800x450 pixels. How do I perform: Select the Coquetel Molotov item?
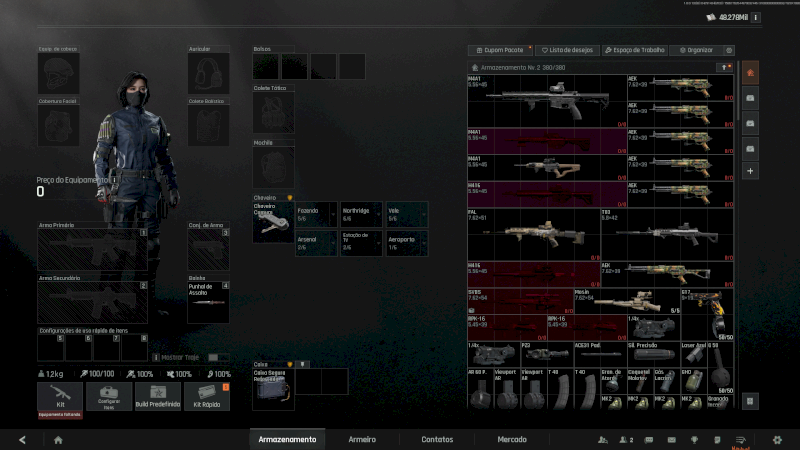click(x=640, y=381)
